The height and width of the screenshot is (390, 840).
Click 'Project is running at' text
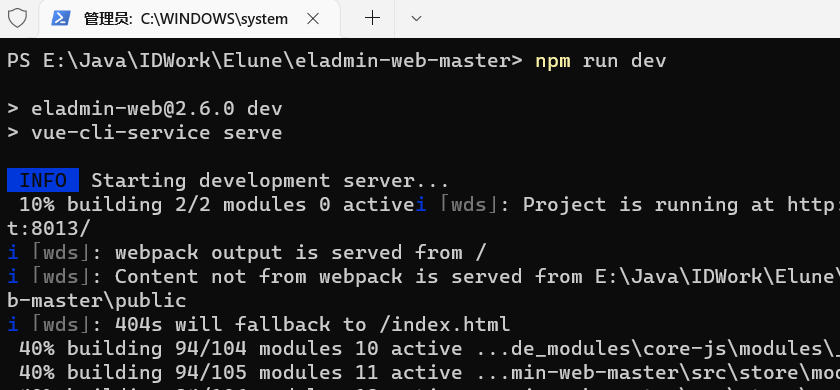pos(648,205)
